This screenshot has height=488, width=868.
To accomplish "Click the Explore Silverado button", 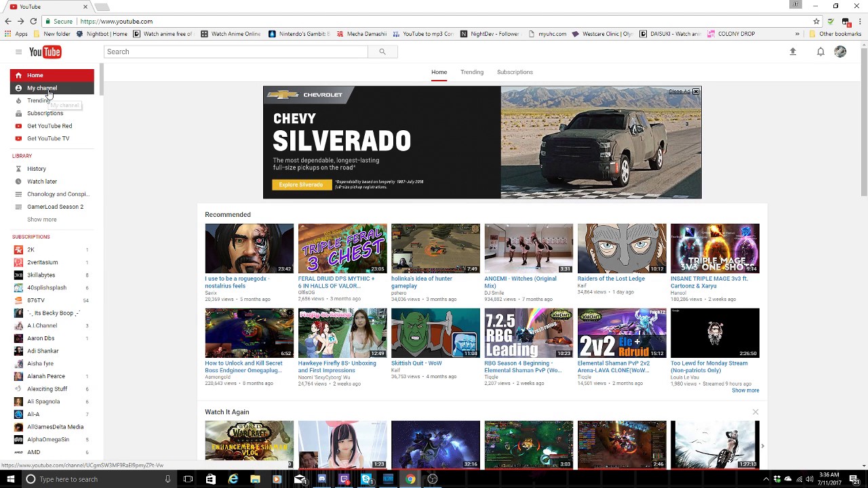I will [301, 184].
